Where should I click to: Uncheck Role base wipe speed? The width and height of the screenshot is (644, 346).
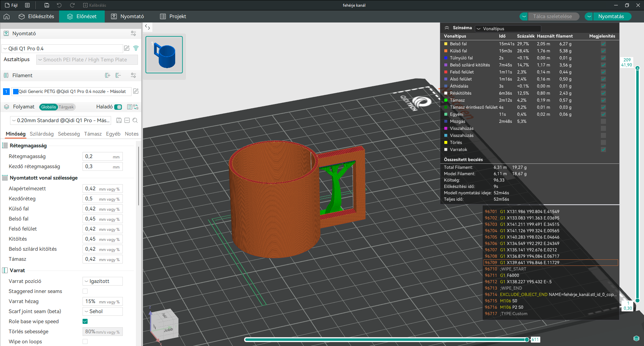[85, 322]
